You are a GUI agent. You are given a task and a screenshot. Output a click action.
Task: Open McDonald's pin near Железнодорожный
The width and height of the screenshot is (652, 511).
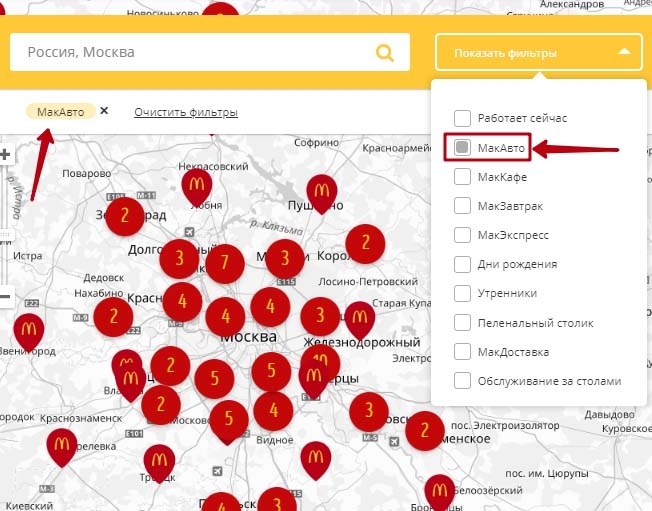click(x=360, y=321)
